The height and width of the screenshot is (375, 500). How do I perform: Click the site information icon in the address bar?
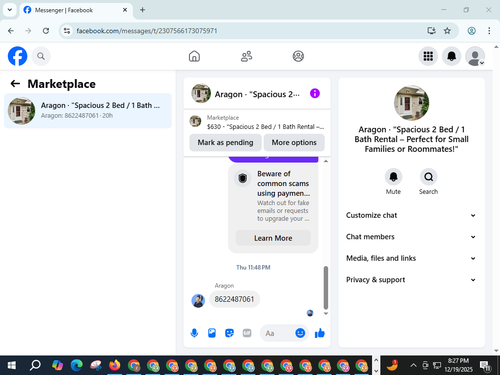tap(67, 31)
